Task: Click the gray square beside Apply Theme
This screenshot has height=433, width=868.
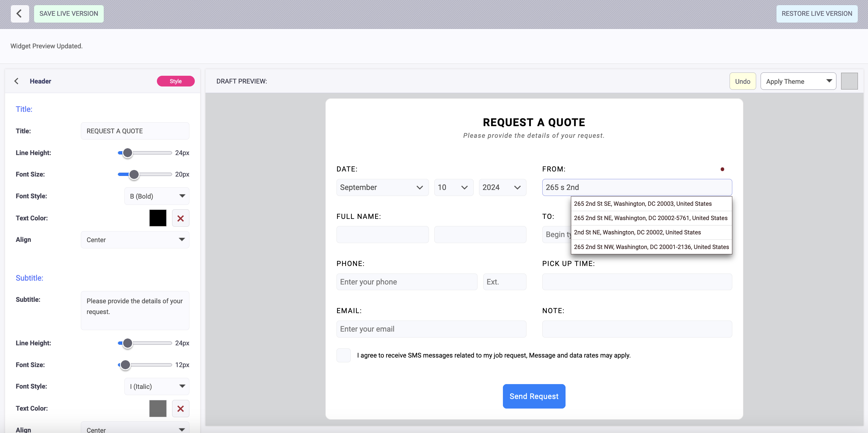Action: [850, 81]
